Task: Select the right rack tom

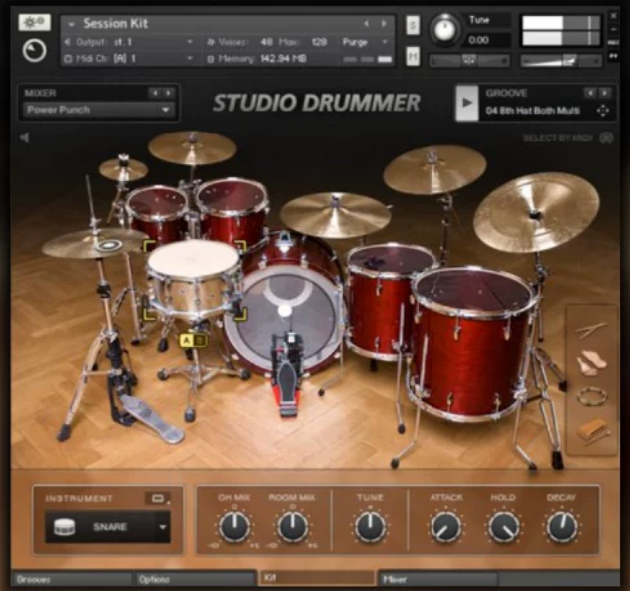Action: point(233,211)
